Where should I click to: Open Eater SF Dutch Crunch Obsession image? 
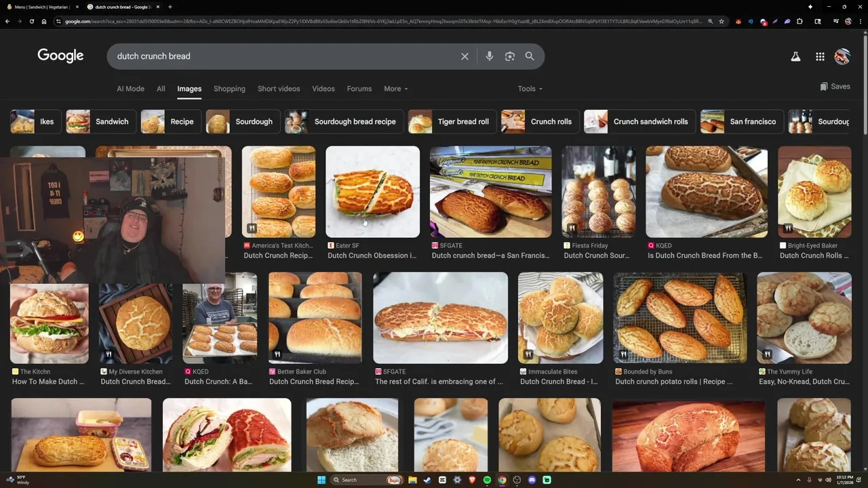[x=373, y=192]
